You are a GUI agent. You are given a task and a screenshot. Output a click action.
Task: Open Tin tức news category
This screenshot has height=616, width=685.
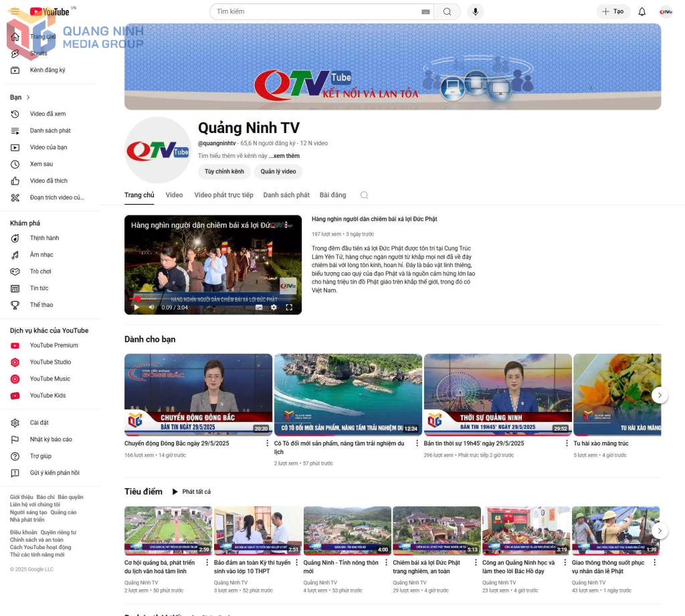[39, 288]
